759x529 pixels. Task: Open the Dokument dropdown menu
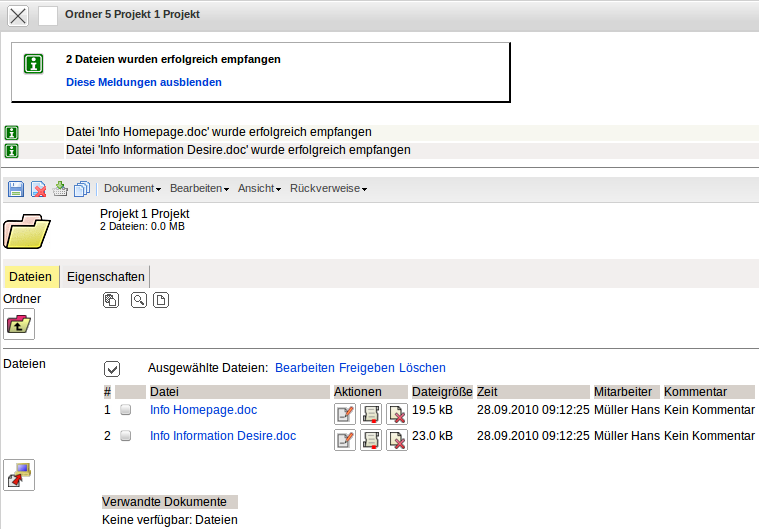pos(132,189)
